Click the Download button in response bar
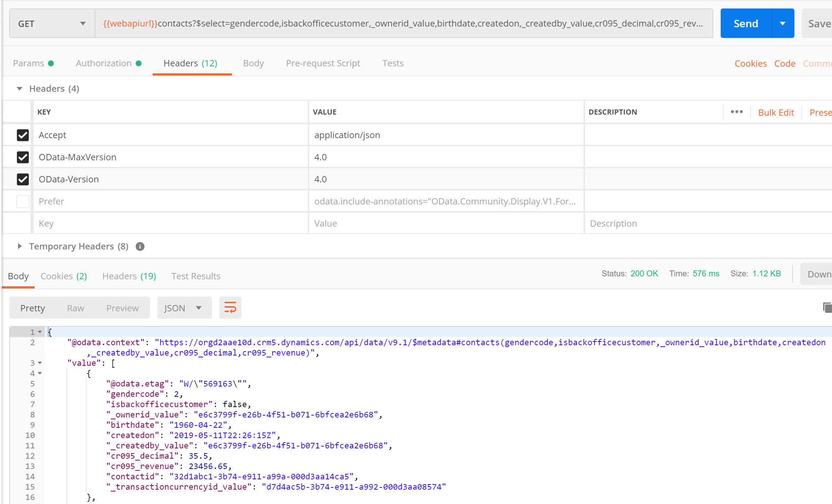The image size is (832, 504). pos(816,274)
